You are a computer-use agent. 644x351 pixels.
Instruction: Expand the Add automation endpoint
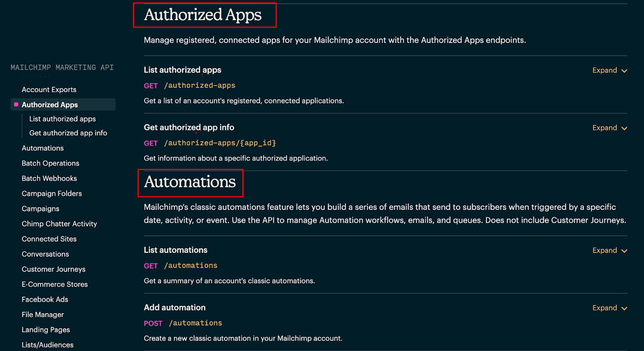point(609,308)
